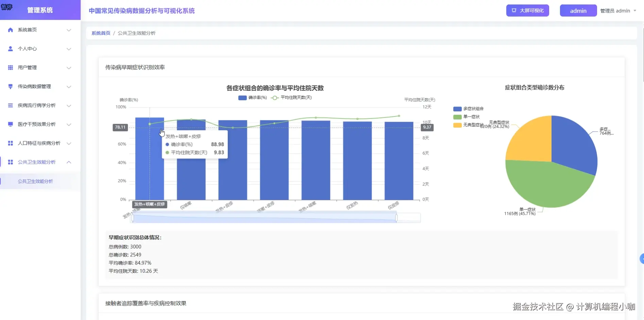Expand the 个人中心 chevron
644x320 pixels.
point(69,49)
